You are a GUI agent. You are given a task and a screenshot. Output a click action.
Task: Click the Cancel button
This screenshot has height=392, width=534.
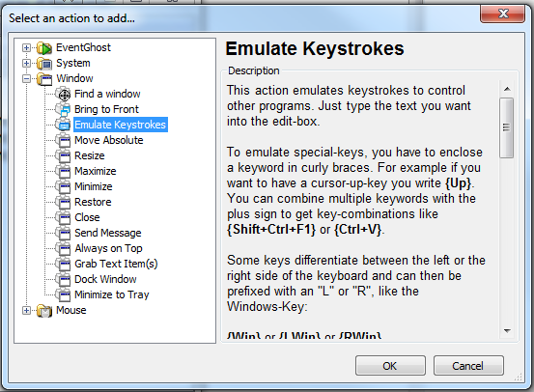[468, 366]
